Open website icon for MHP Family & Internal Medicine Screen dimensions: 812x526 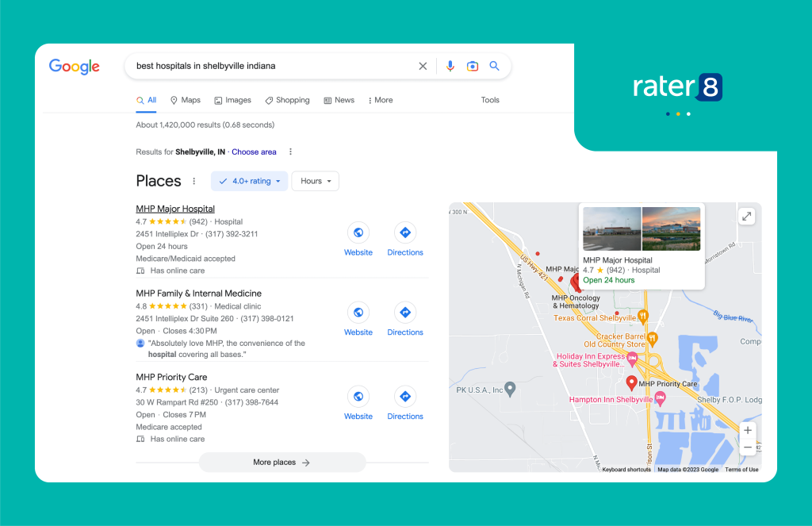click(x=358, y=313)
